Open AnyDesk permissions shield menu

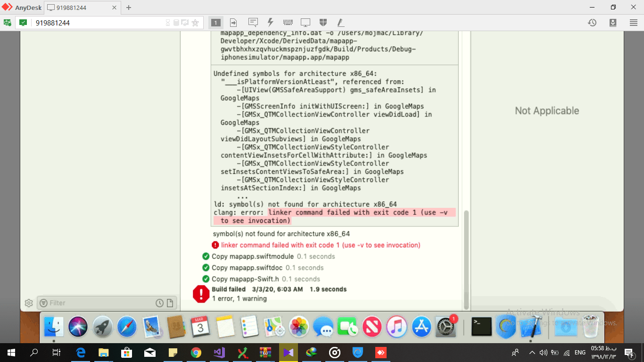(323, 22)
